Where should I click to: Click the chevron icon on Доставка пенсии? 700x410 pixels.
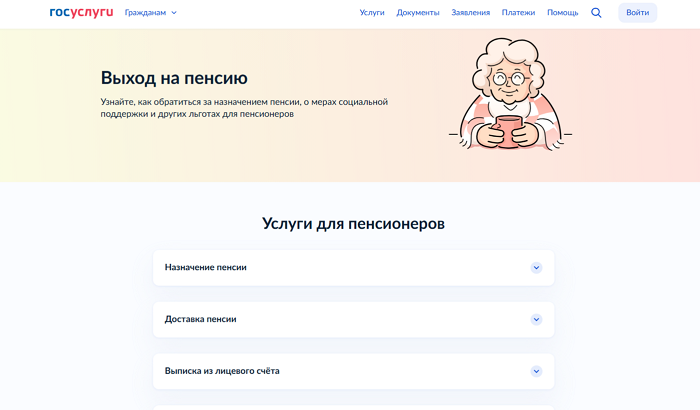tap(536, 319)
